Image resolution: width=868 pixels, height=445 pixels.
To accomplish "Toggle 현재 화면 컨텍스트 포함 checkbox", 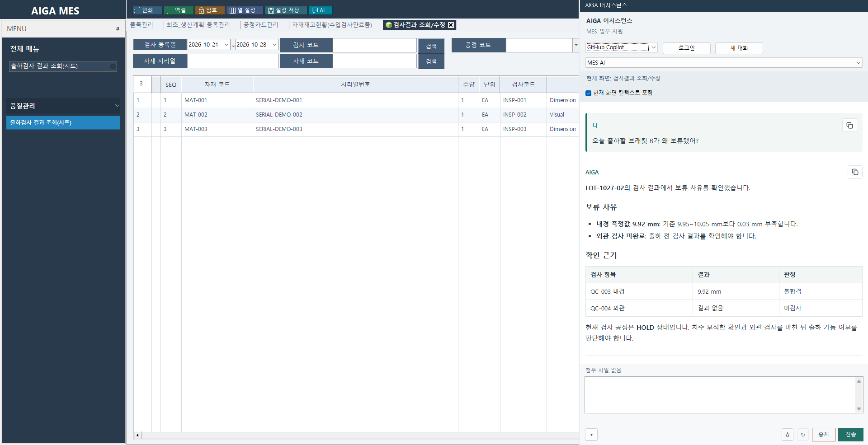I will 588,93.
